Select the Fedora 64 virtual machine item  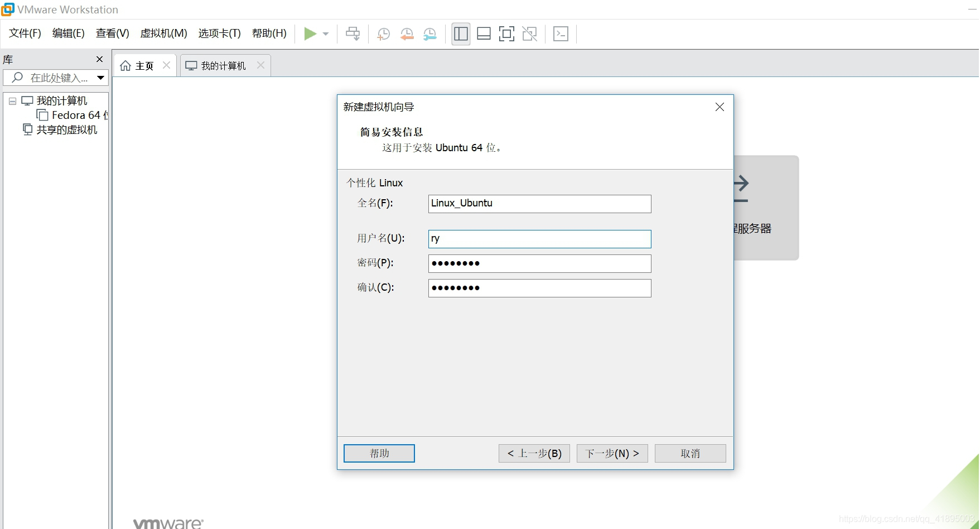click(x=73, y=115)
